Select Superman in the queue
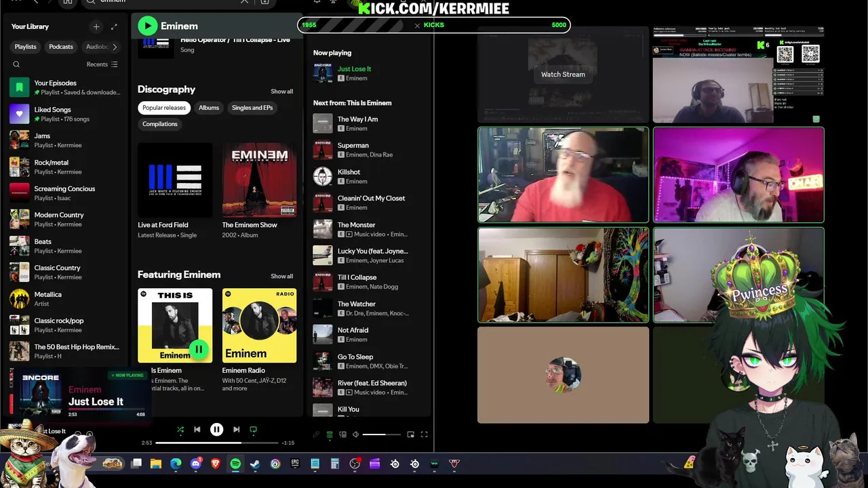 (x=370, y=150)
